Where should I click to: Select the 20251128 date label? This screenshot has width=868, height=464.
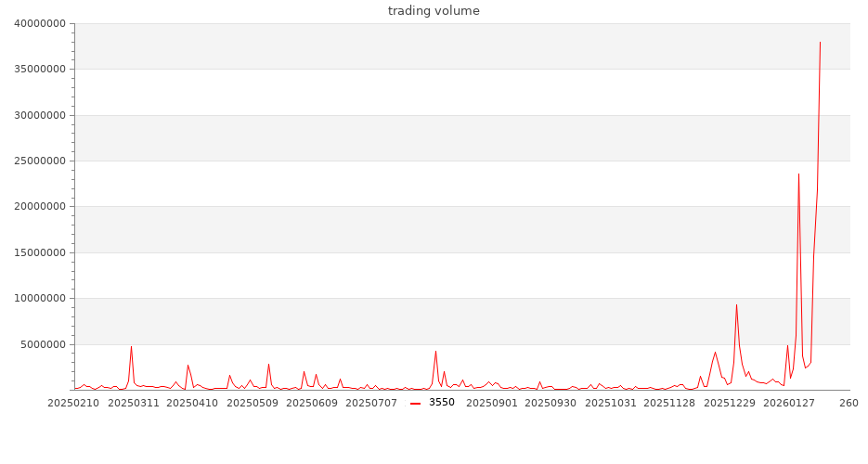tap(670, 404)
